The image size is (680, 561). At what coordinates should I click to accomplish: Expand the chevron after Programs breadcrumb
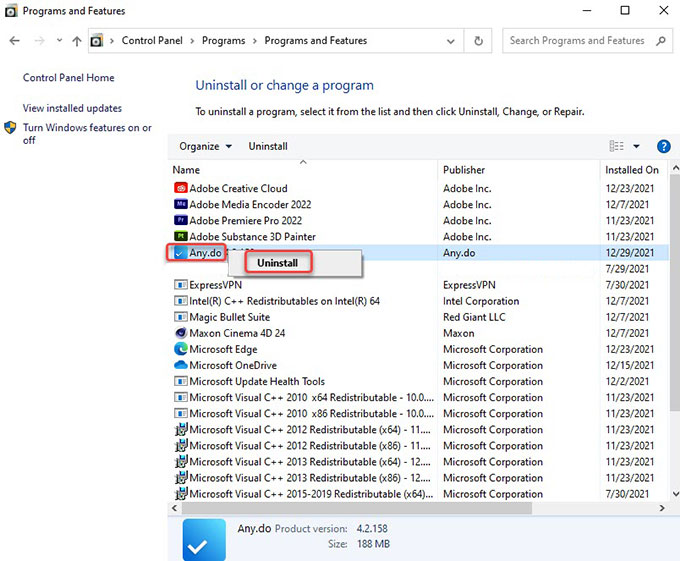255,41
